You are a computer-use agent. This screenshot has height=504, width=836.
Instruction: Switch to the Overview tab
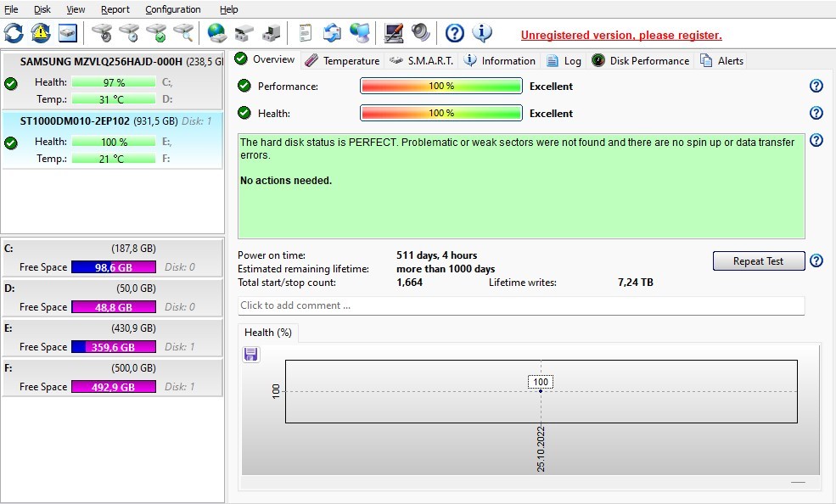[265, 59]
